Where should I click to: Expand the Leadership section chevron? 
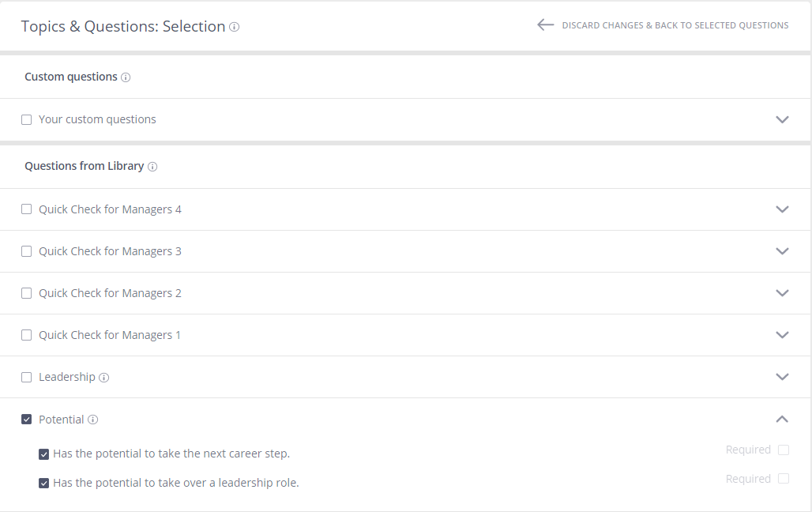click(x=782, y=377)
